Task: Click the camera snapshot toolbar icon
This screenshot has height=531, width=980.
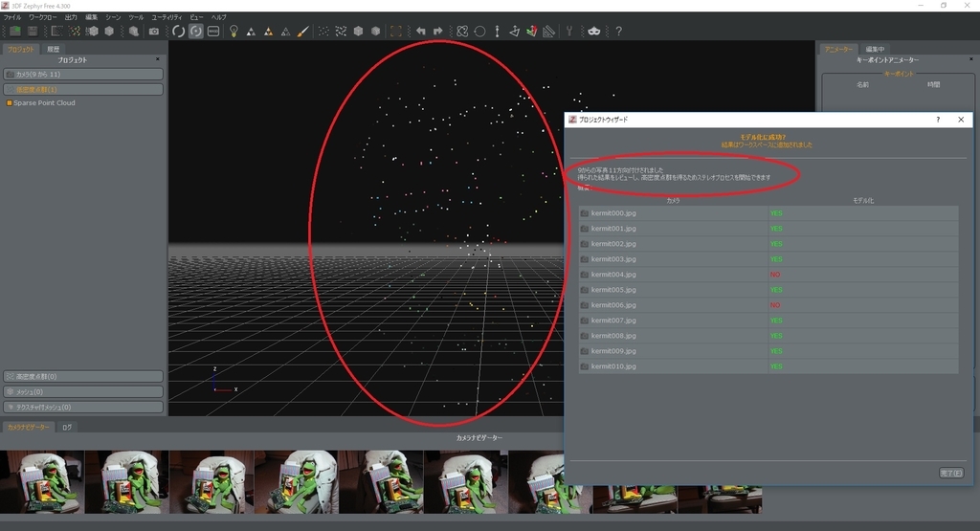Action: (x=154, y=31)
